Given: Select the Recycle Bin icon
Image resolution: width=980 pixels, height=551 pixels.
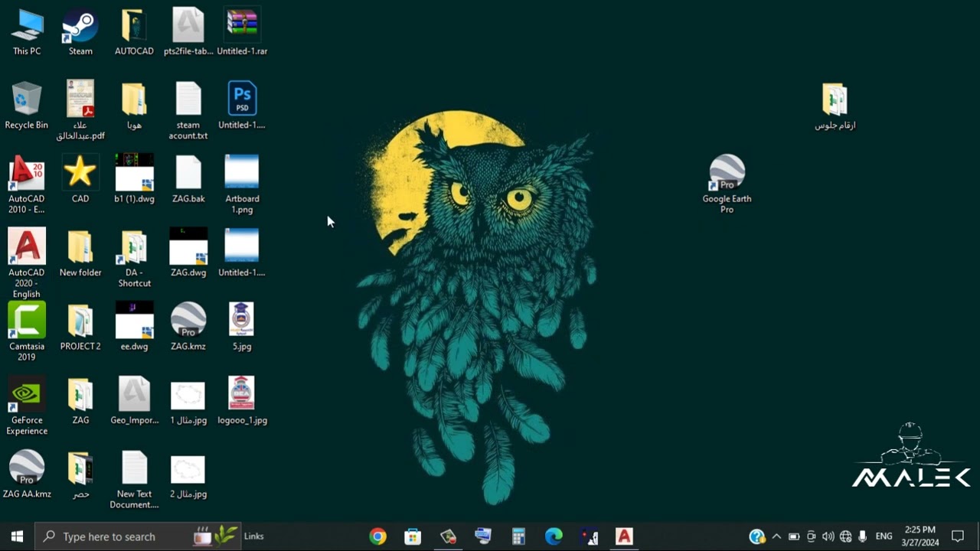Looking at the screenshot, I should 27,106.
